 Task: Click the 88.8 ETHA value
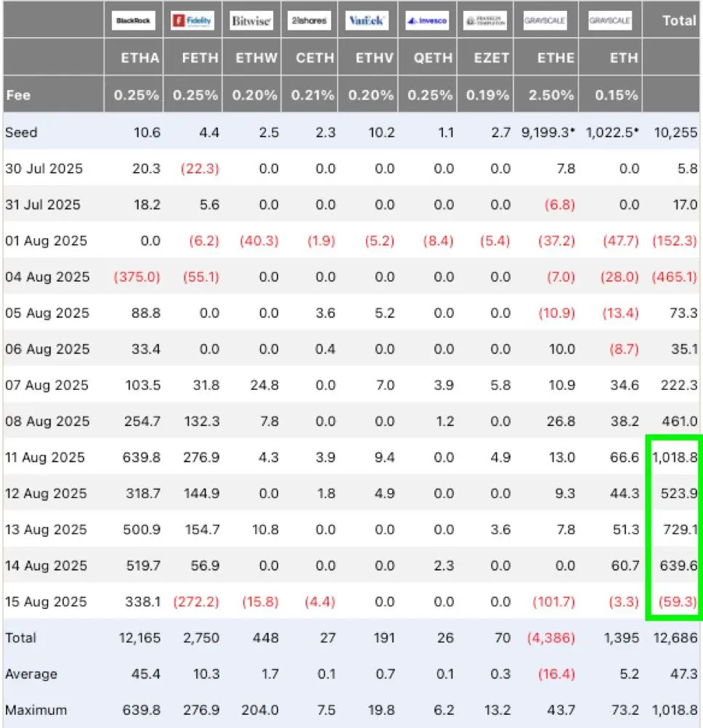click(x=146, y=313)
